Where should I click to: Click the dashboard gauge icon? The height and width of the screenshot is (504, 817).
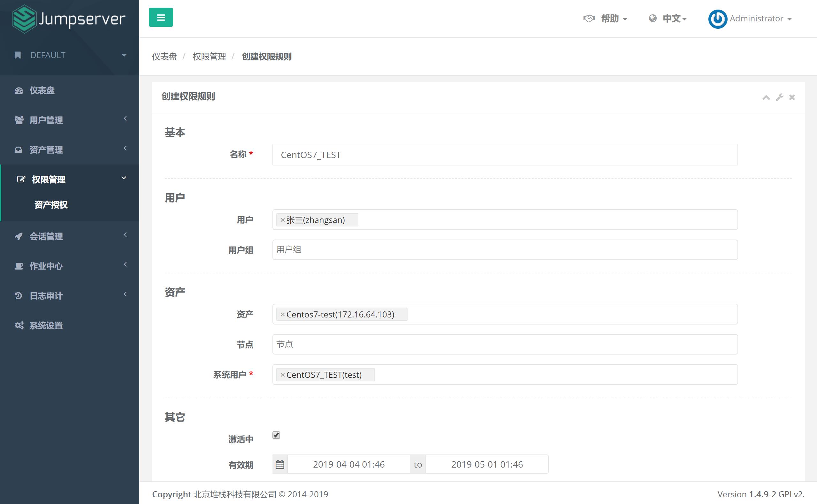(19, 90)
